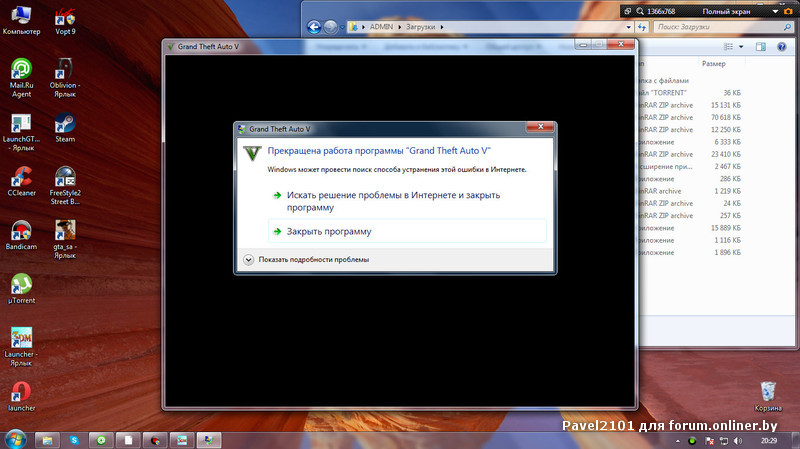The image size is (800, 449).
Task: Open Action Center flag tray icon
Action: coord(709,441)
